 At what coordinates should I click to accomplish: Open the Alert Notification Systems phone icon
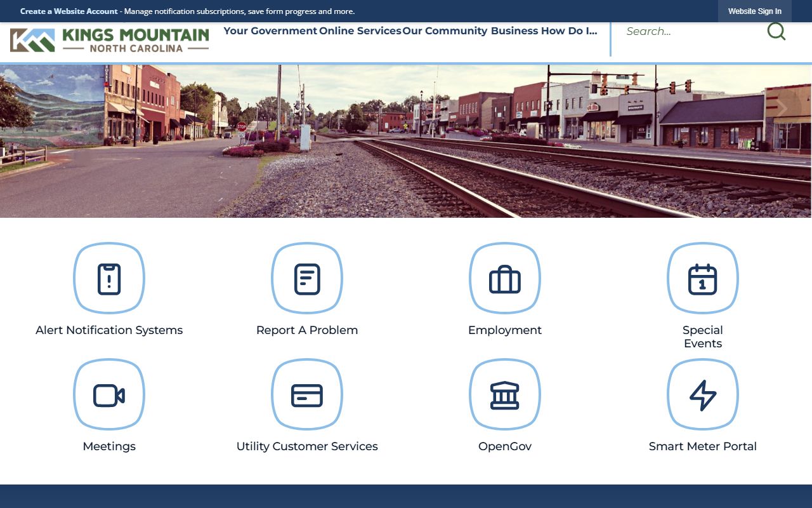109,278
